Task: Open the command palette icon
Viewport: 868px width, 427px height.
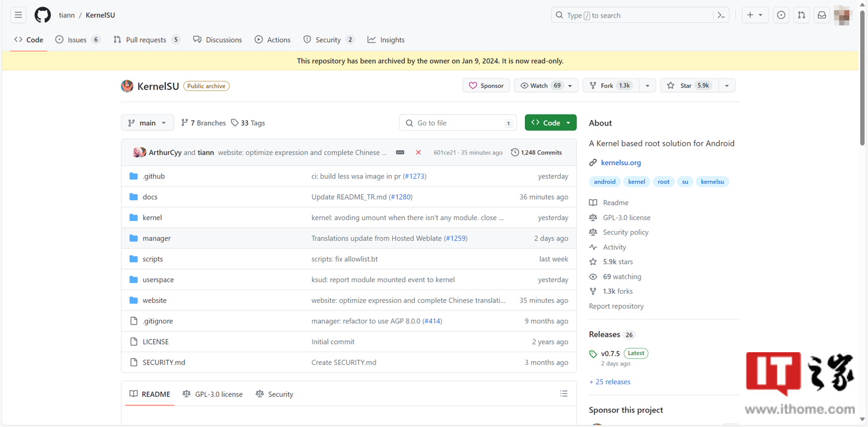Action: point(721,15)
